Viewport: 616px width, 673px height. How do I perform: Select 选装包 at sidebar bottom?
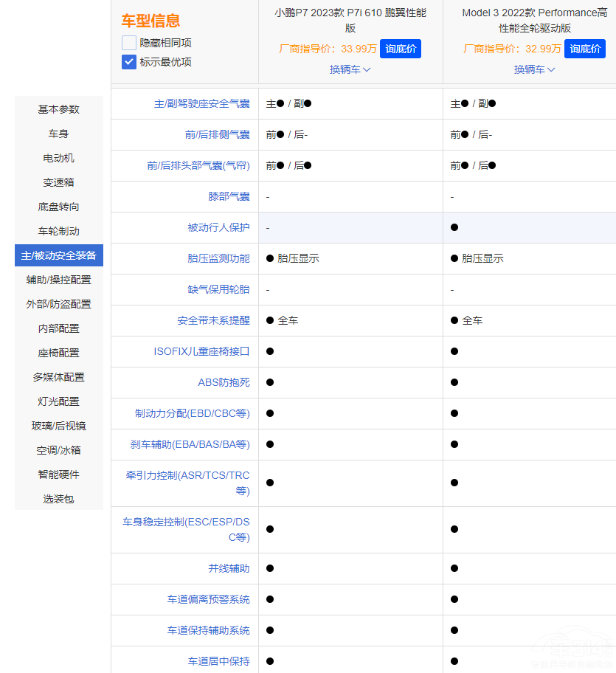58,499
